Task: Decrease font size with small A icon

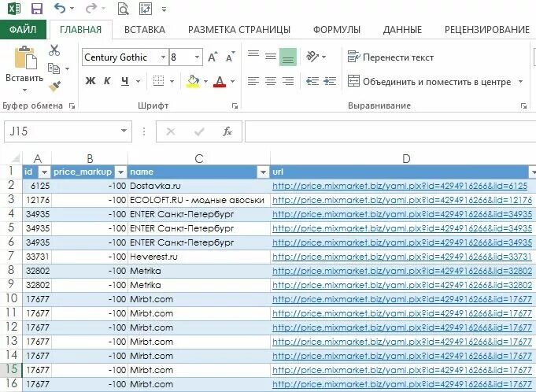Action: coord(231,57)
